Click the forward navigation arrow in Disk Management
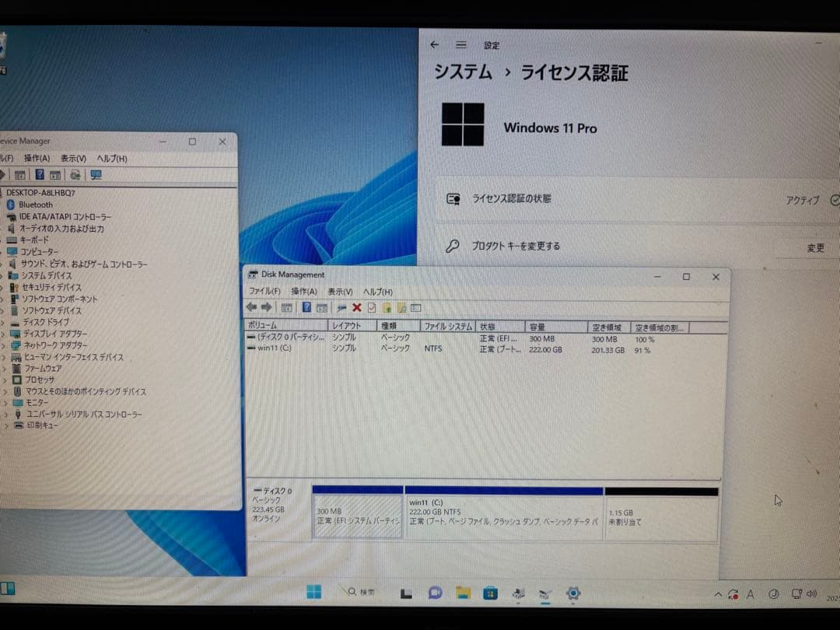Viewport: 840px width, 630px height. click(267, 307)
